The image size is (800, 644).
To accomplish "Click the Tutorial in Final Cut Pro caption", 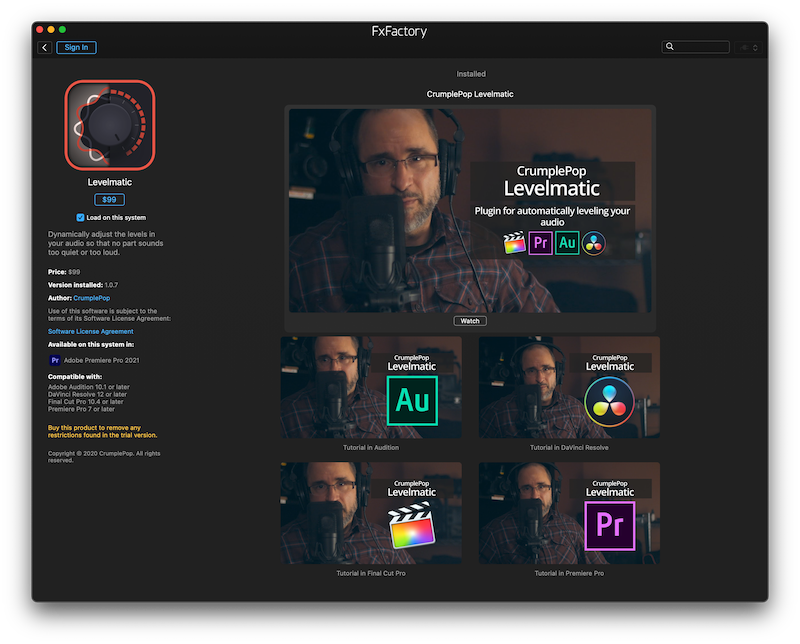I will 371,573.
